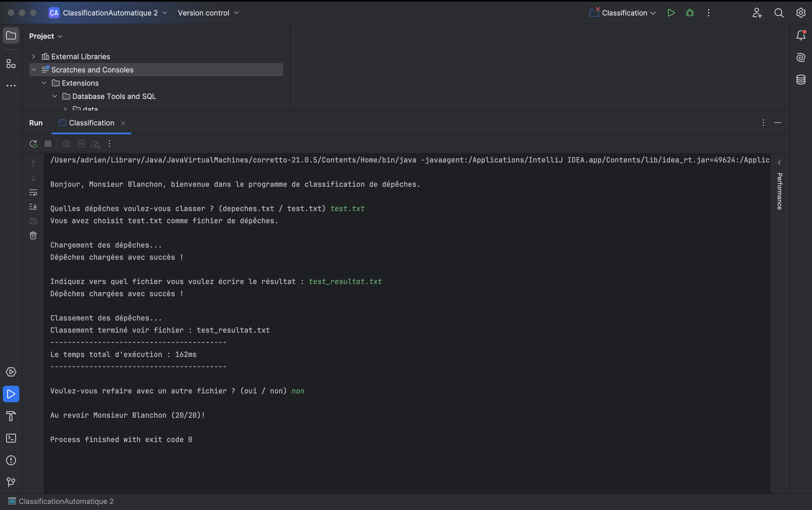This screenshot has height=510, width=812.
Task: Click the 'Bonjour, Monsieur Blanchon' welcome line
Action: click(x=235, y=184)
